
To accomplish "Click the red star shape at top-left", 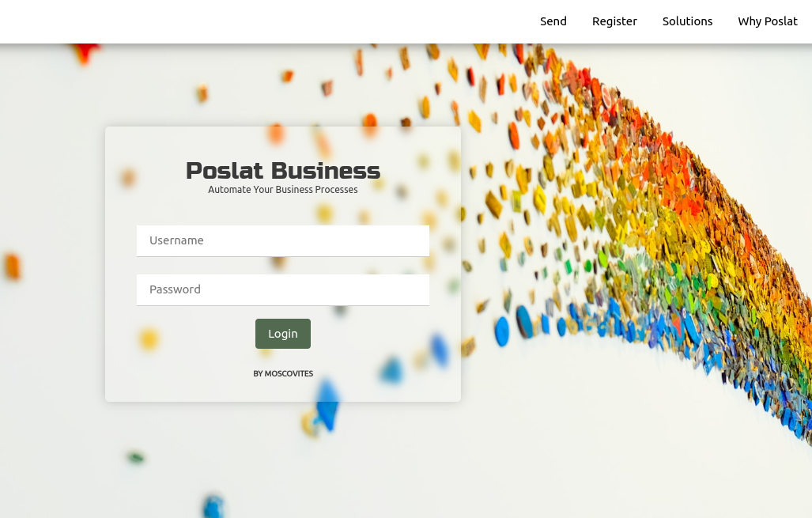I will [x=86, y=53].
